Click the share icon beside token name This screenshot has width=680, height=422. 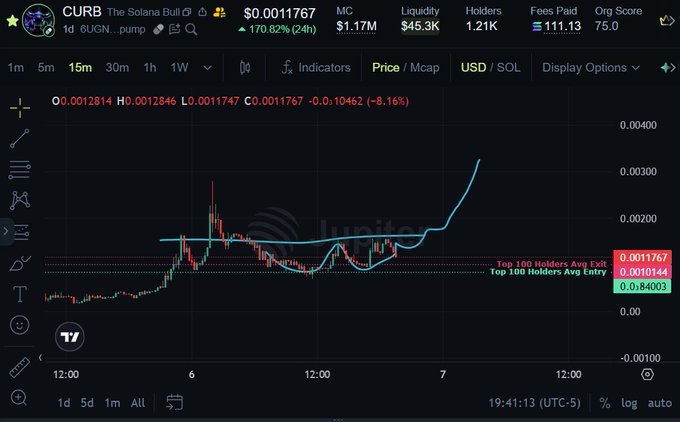(203, 12)
